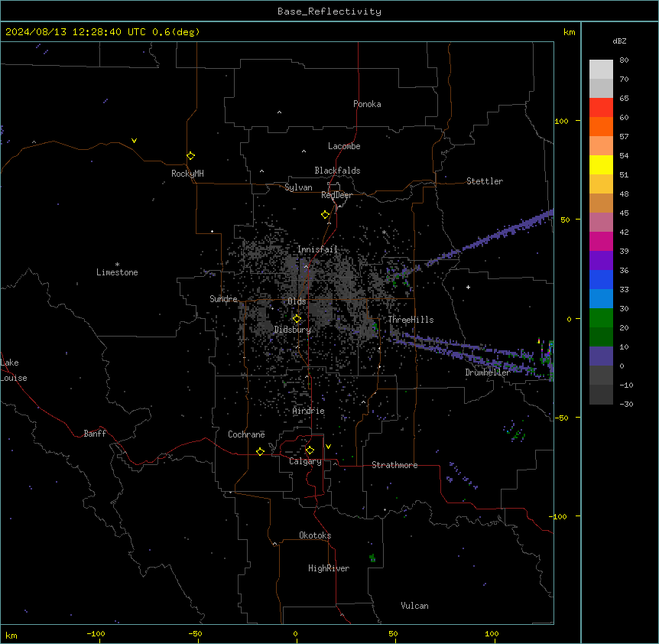Click the Calgary label

click(305, 461)
